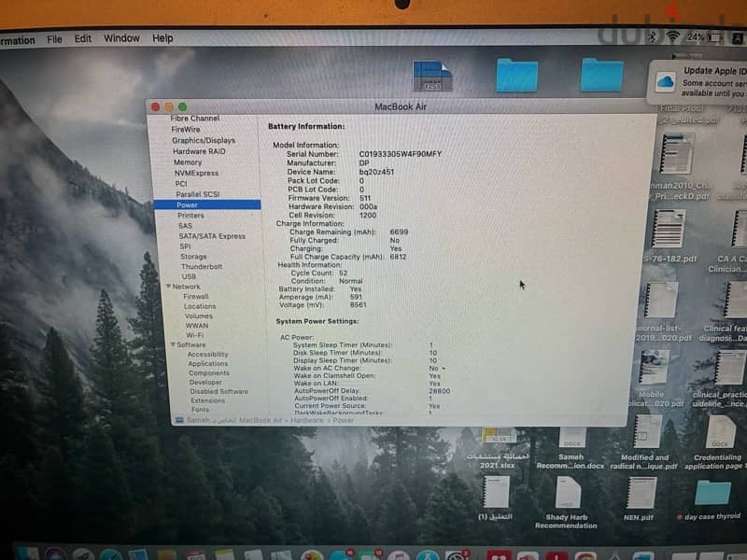Viewport: 747px width, 560px height.
Task: Select PCI in the sidebar
Action: point(181,184)
